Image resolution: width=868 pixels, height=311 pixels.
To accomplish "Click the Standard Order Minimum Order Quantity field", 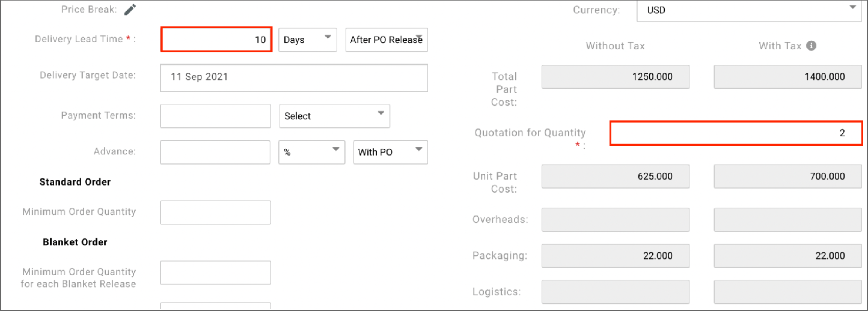I will [x=215, y=212].
